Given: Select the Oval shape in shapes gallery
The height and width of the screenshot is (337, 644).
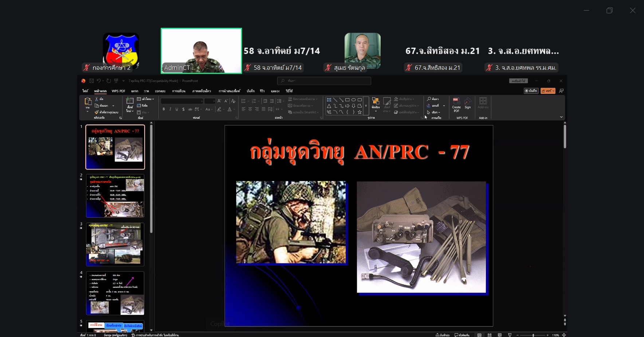Looking at the screenshot, I should coord(353,100).
